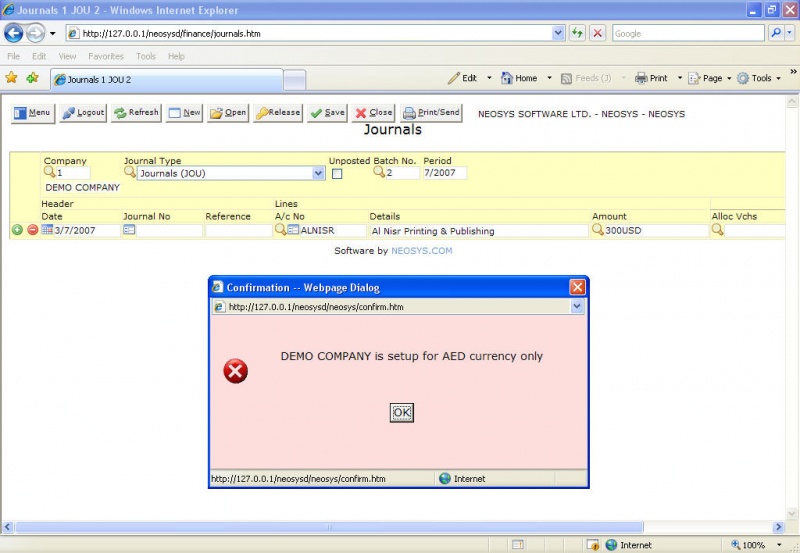Open the Journal Type lookup magnifier icon
800x553 pixels.
pos(130,172)
